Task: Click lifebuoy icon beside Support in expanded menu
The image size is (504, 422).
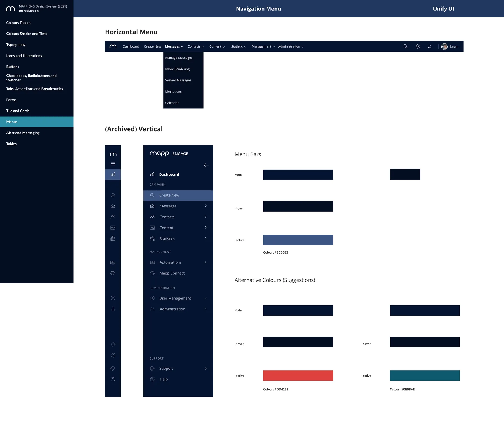Action: coord(152,368)
